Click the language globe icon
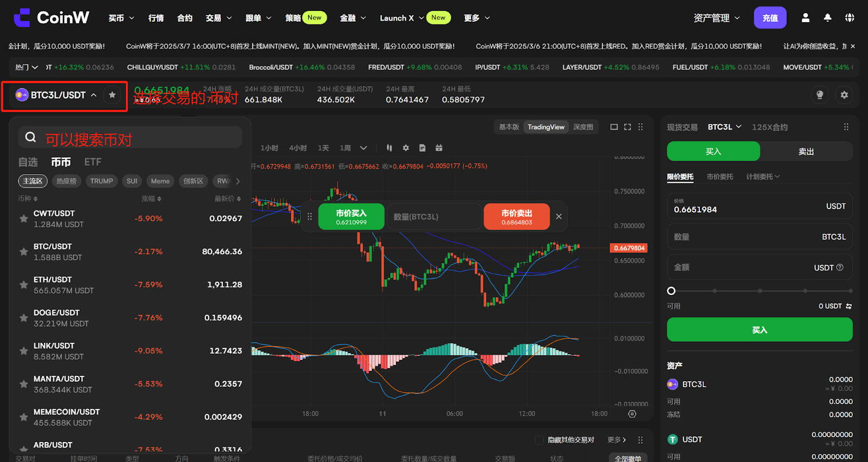This screenshot has height=462, width=868. click(850, 18)
